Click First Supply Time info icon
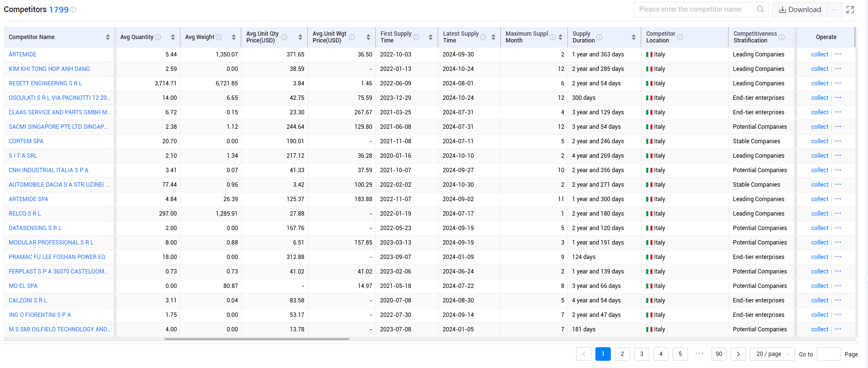The width and height of the screenshot is (868, 368). [416, 37]
